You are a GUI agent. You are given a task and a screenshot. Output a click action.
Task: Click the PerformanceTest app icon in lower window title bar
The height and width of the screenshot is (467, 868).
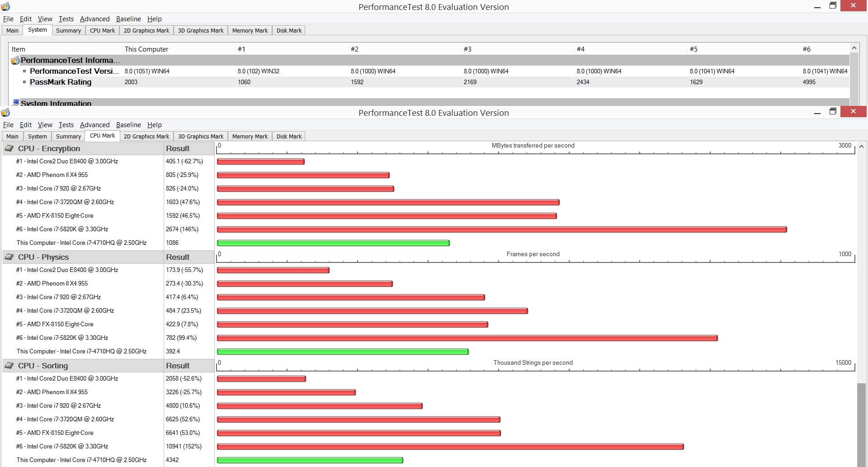5,112
